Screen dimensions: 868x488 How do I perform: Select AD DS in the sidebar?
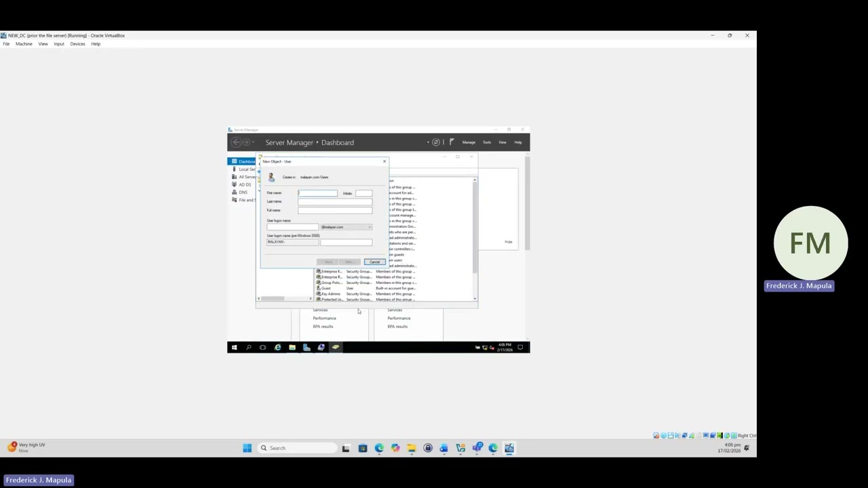click(x=242, y=184)
